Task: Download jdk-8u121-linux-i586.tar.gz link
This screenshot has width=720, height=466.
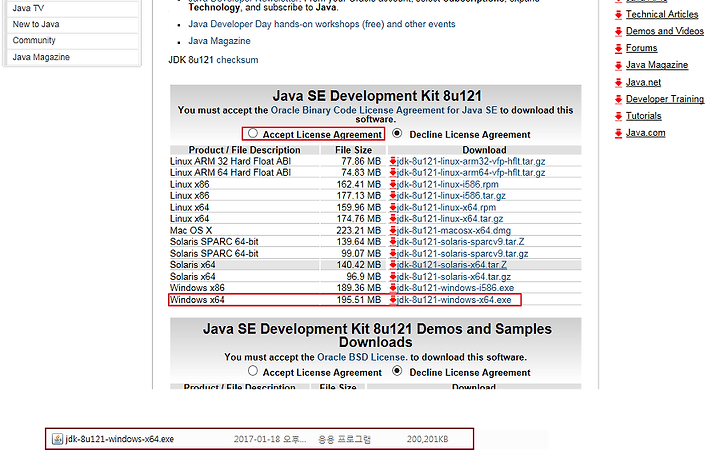Action: tap(451, 196)
